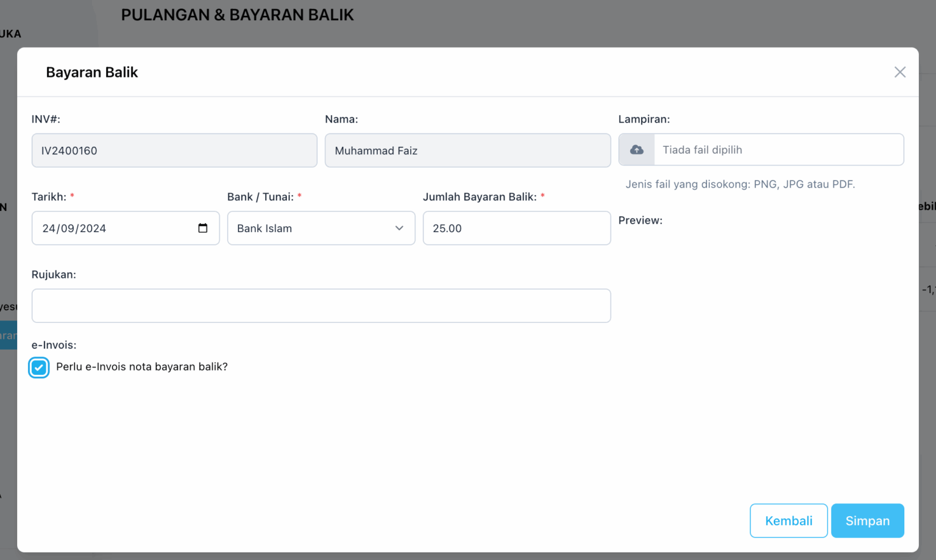Click the Jumlah Bayaran Balik amount field
The height and width of the screenshot is (560, 936).
pos(516,228)
